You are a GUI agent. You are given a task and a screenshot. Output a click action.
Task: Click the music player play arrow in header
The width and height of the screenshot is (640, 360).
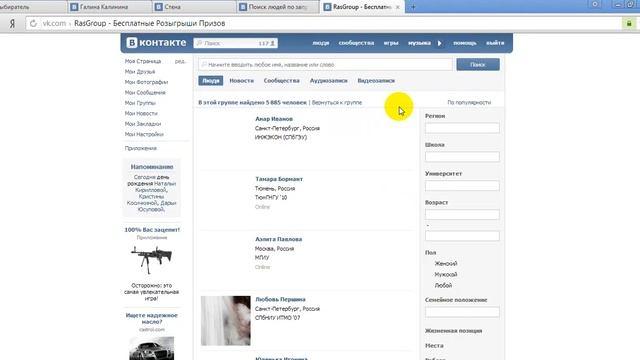click(440, 43)
